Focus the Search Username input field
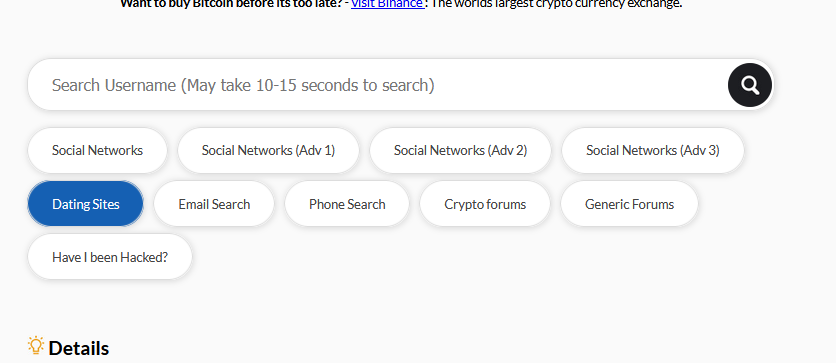The height and width of the screenshot is (363, 836). click(377, 85)
